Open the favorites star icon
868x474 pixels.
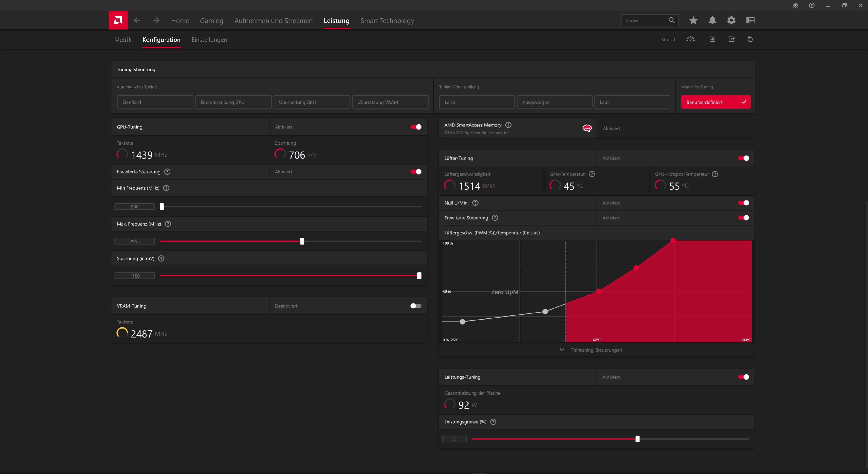coord(693,20)
